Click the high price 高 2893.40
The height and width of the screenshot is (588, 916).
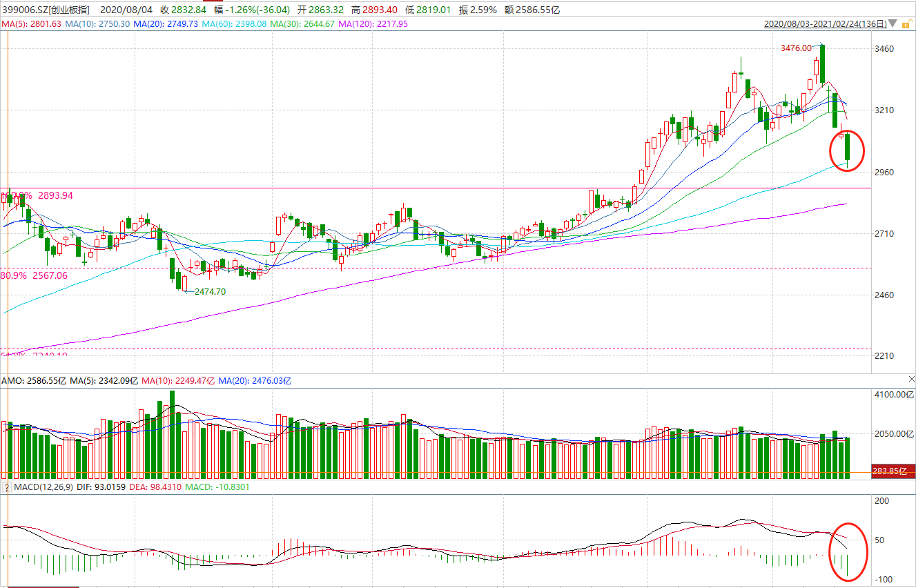click(x=375, y=9)
